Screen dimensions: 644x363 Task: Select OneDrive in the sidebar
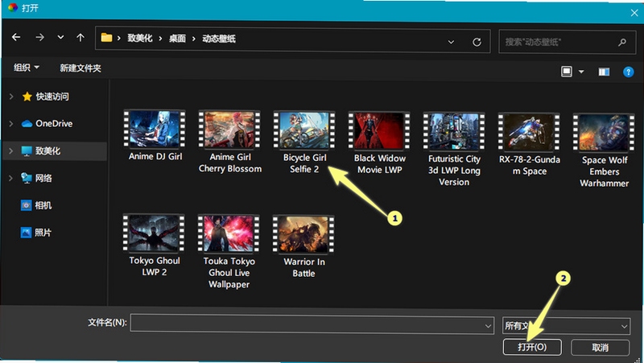(x=54, y=124)
